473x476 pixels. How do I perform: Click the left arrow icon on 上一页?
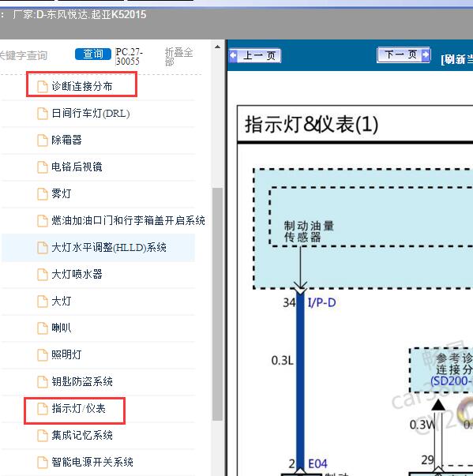[x=233, y=56]
